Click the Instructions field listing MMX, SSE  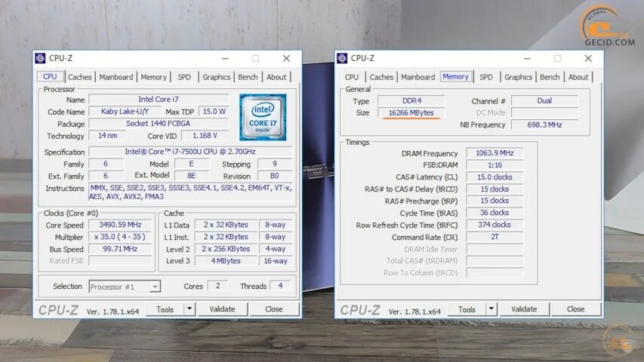click(190, 192)
